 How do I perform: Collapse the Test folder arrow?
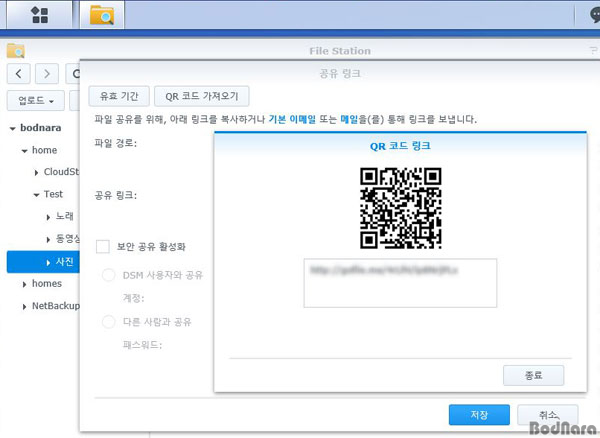click(36, 195)
